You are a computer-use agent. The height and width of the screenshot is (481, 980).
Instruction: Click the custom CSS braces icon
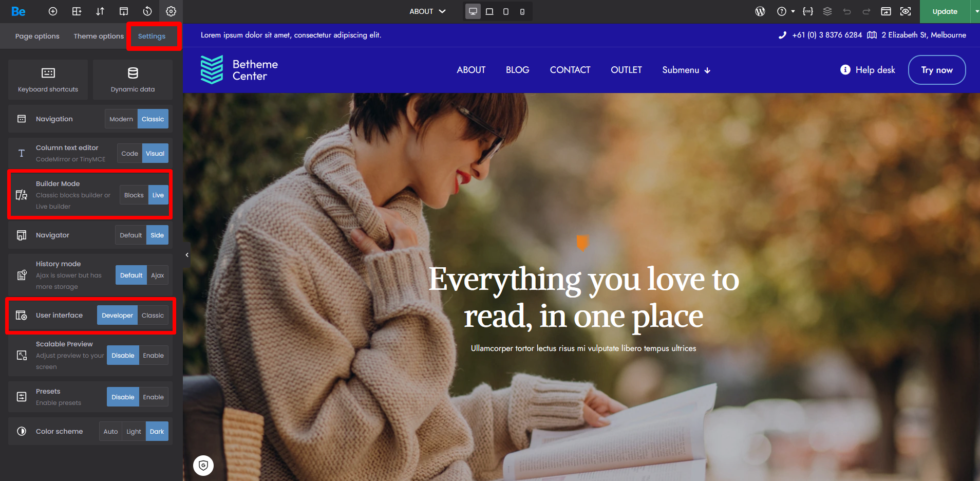point(808,11)
